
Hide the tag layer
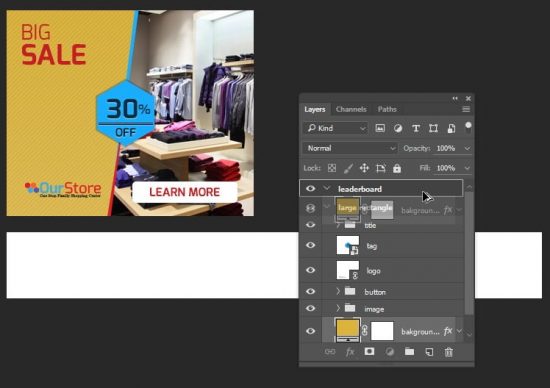click(x=310, y=245)
